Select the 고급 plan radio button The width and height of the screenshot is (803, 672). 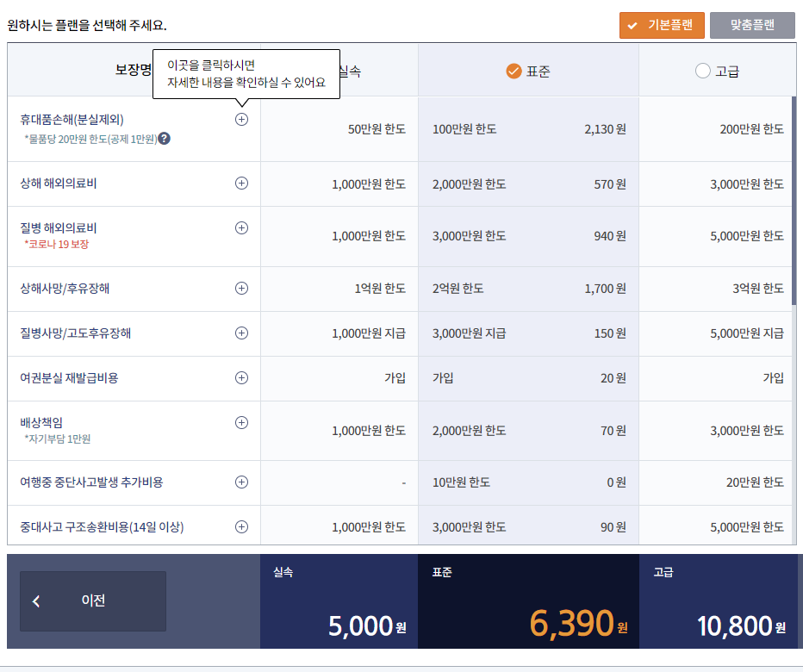pos(703,71)
